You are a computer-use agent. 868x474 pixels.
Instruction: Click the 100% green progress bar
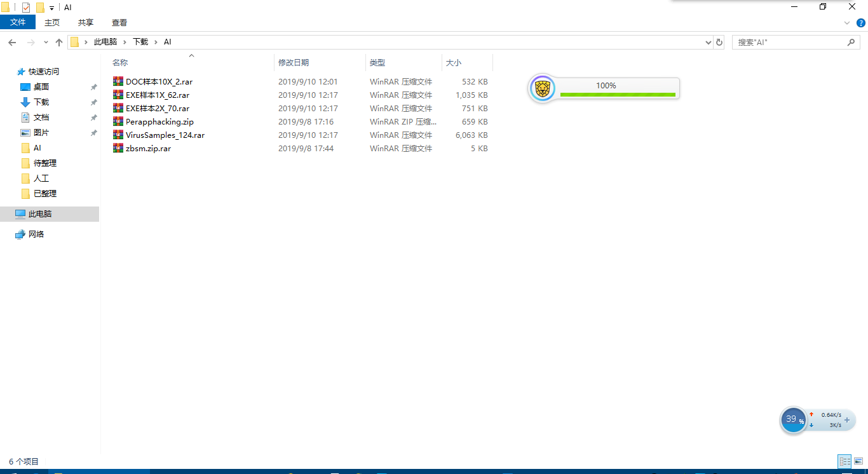click(618, 95)
